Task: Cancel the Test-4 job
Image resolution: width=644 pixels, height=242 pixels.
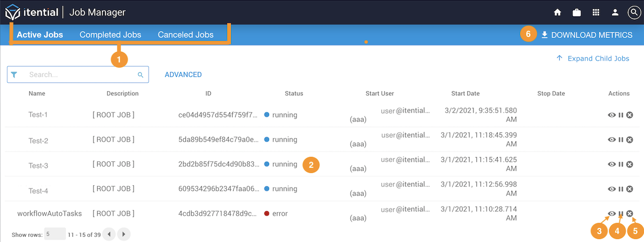Action: [629, 189]
